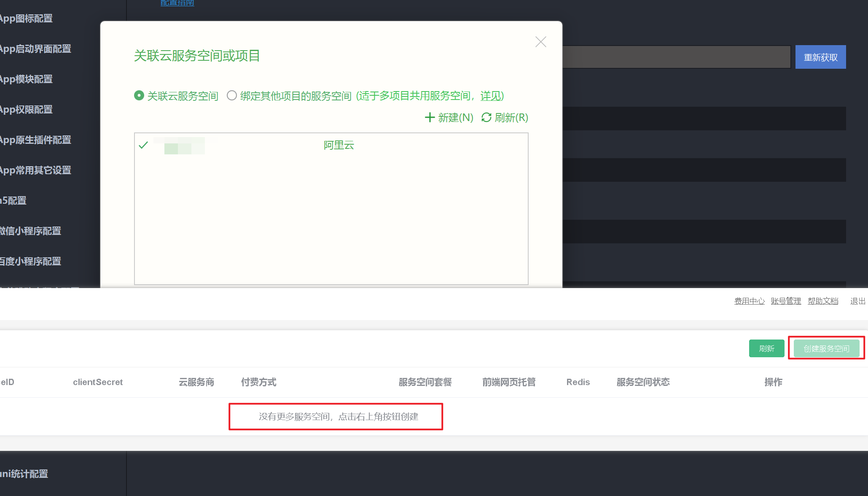This screenshot has width=868, height=496.
Task: Open App模块配置 in sidebar
Action: (26, 79)
